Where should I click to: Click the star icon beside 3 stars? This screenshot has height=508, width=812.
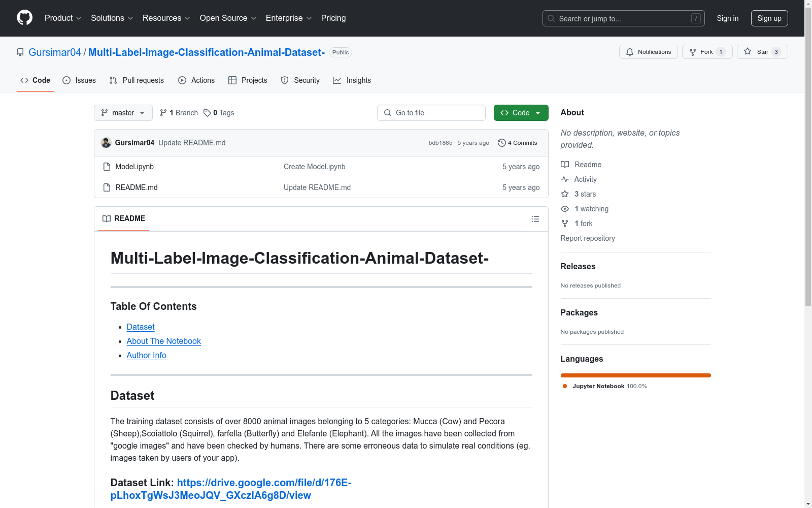[x=565, y=194]
